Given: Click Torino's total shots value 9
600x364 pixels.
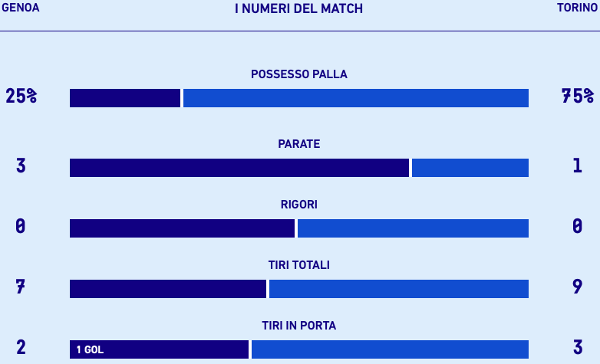Looking at the screenshot, I should pos(577,287).
